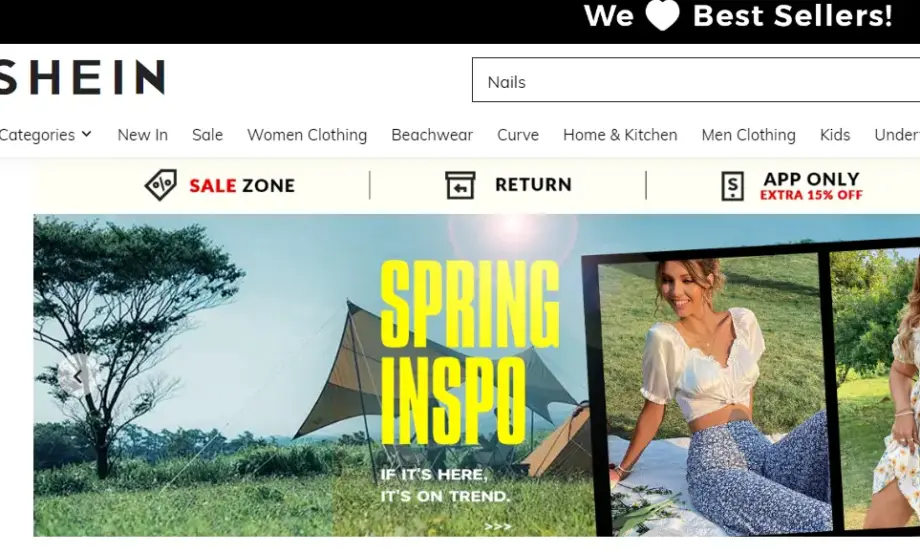Go to previous banner slide arrow
Viewport: 920px width, 552px height.
[77, 376]
